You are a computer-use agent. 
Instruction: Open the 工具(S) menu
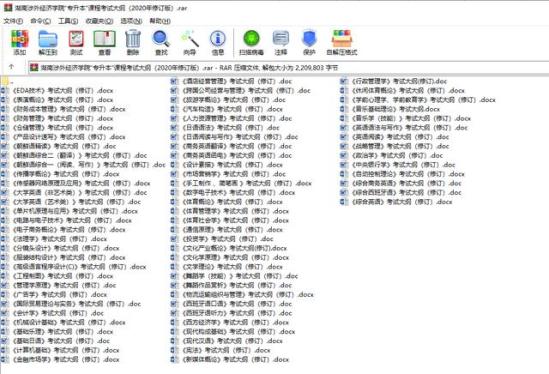coord(68,21)
